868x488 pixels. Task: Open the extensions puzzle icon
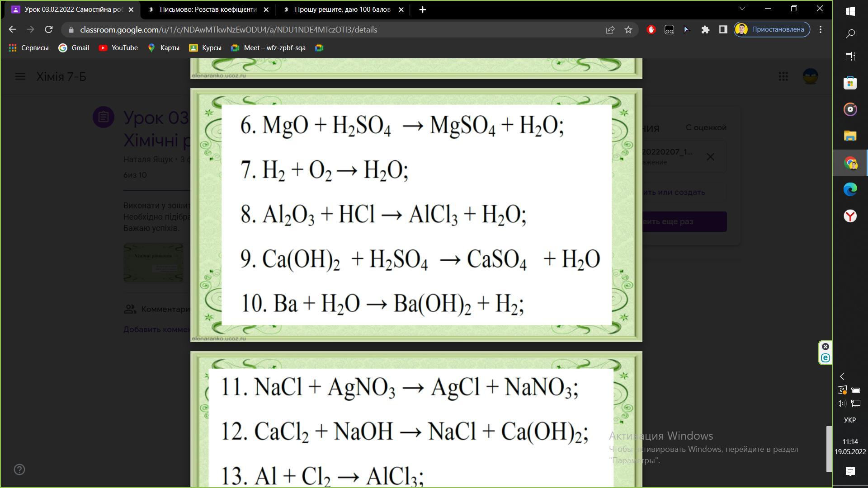tap(705, 30)
